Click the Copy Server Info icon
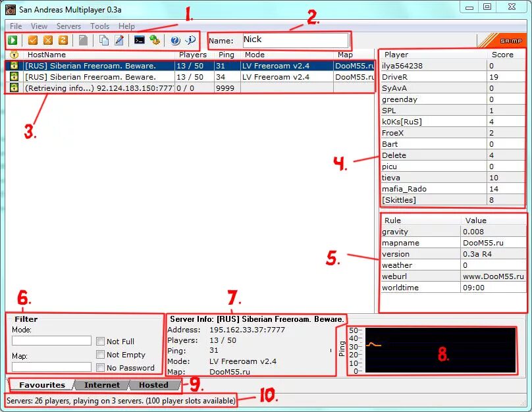The height and width of the screenshot is (412, 532). [104, 40]
